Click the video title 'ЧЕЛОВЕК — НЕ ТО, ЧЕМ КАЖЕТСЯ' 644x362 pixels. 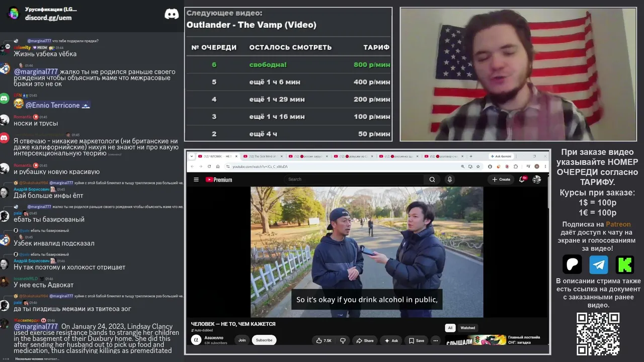[233, 324]
